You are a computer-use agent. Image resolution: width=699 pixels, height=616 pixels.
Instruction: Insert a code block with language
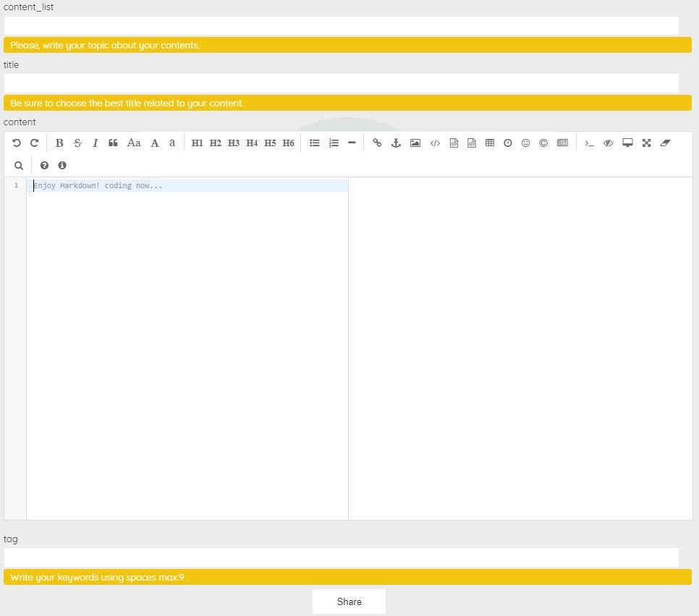coord(472,143)
